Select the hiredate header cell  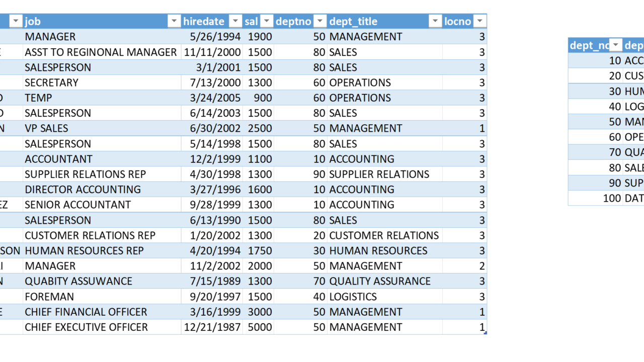[212, 21]
